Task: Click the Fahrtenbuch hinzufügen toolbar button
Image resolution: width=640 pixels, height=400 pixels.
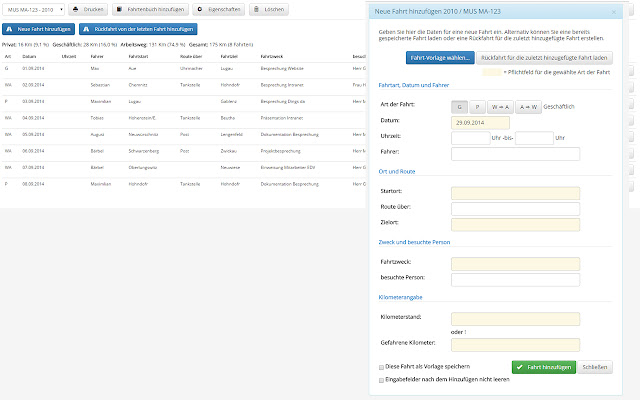Action: [150, 9]
